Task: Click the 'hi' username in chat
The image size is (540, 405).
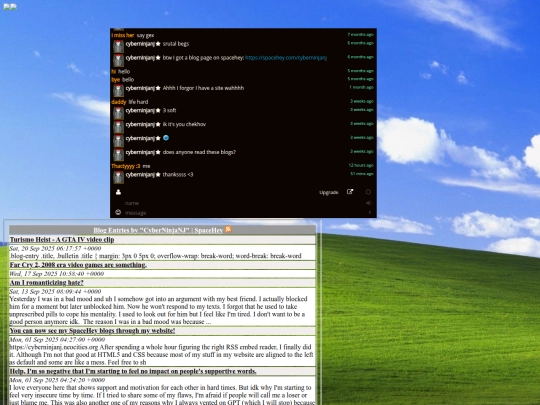Action: [x=114, y=72]
